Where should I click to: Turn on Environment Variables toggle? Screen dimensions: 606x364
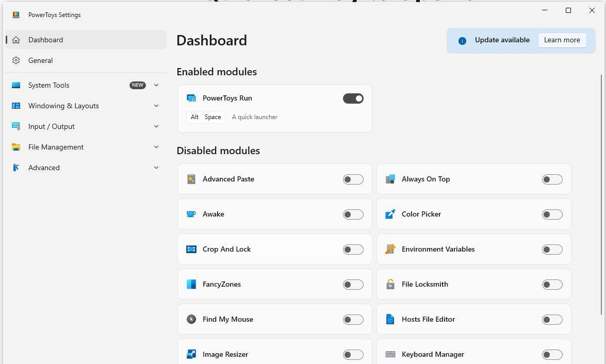(552, 250)
